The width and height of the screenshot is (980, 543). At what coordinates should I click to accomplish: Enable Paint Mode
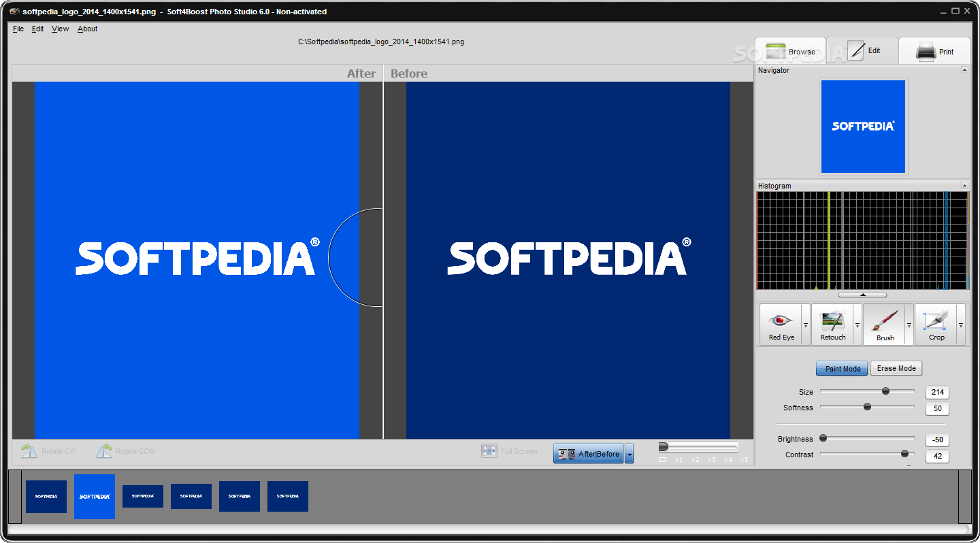[x=843, y=368]
